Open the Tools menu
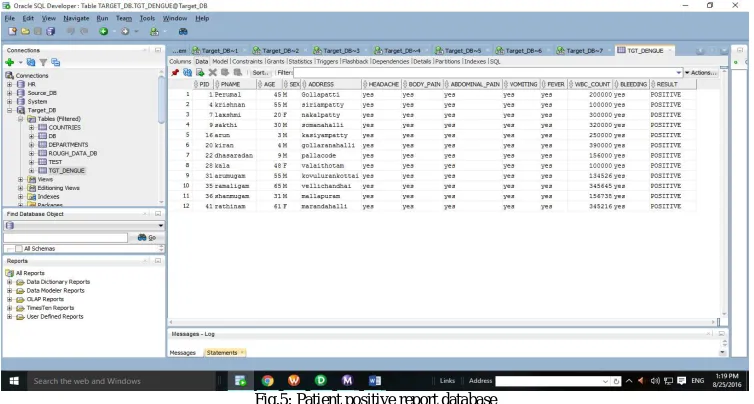 point(147,18)
